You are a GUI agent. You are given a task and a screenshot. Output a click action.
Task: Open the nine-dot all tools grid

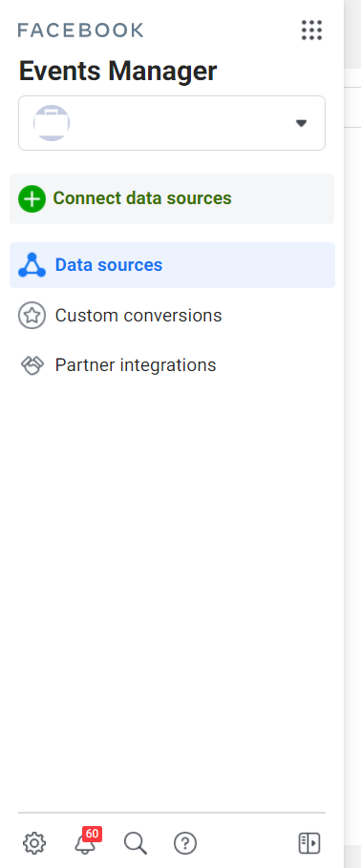(x=311, y=30)
